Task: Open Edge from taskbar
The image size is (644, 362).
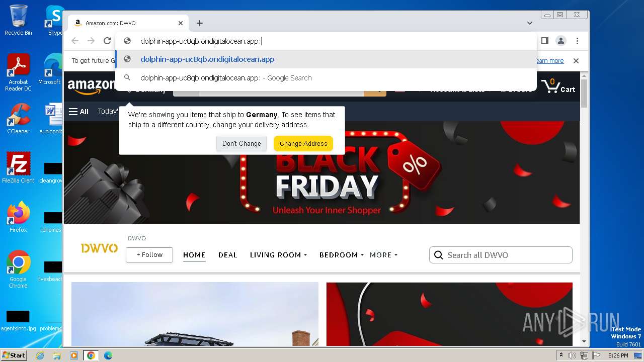Action: [x=108, y=355]
